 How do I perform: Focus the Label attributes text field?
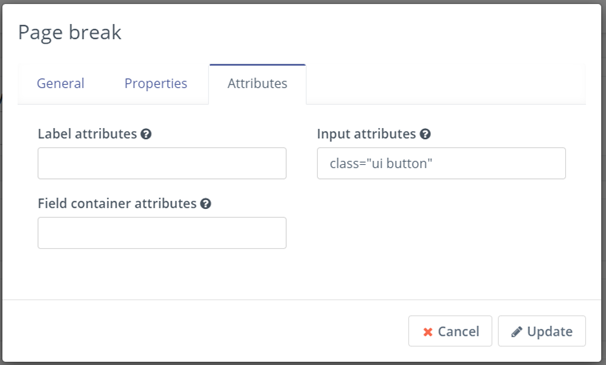(162, 163)
